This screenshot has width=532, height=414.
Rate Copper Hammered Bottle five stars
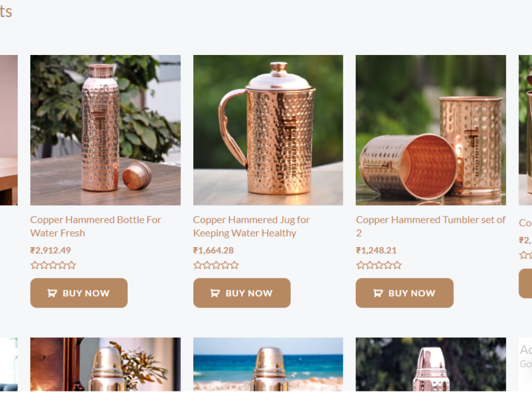click(72, 266)
